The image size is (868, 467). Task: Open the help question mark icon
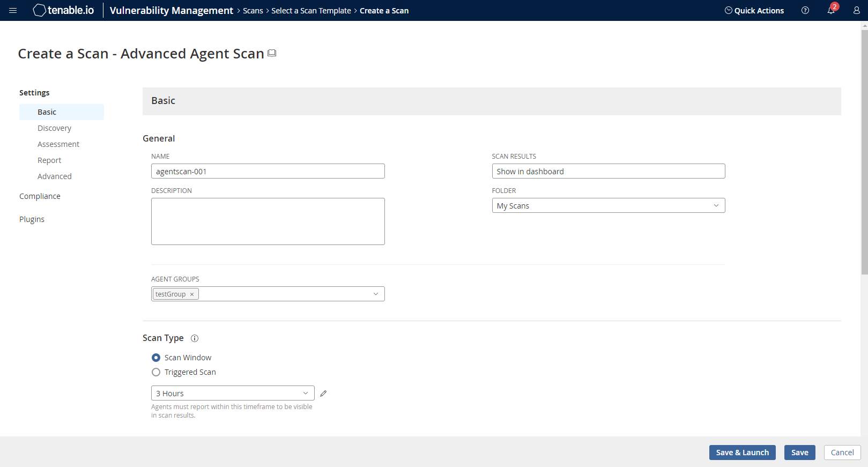click(x=805, y=10)
